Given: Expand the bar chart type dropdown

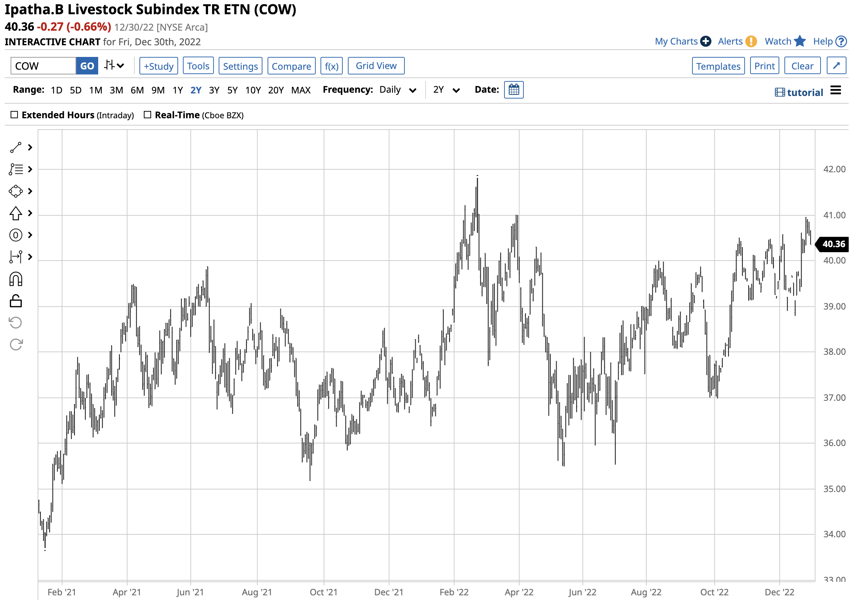Looking at the screenshot, I should [114, 66].
